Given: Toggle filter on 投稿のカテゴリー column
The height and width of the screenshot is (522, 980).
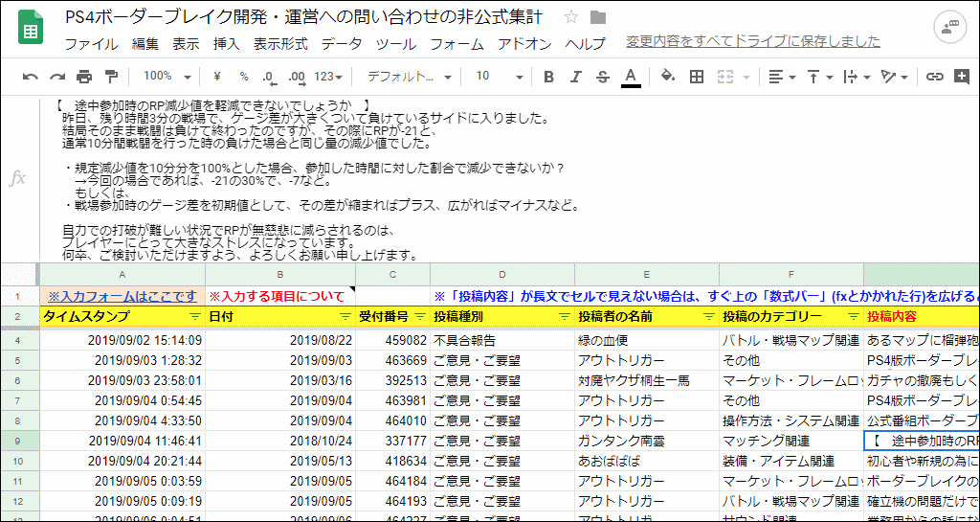Looking at the screenshot, I should [853, 317].
